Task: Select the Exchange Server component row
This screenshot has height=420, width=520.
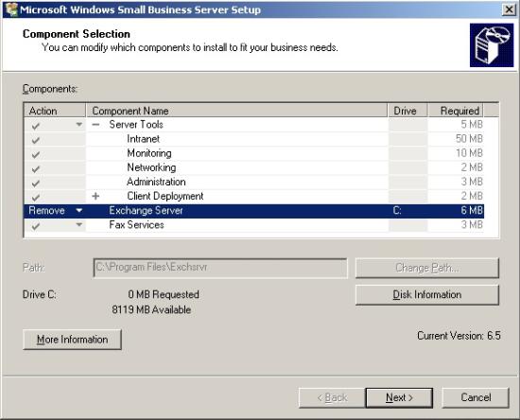Action: coord(254,211)
